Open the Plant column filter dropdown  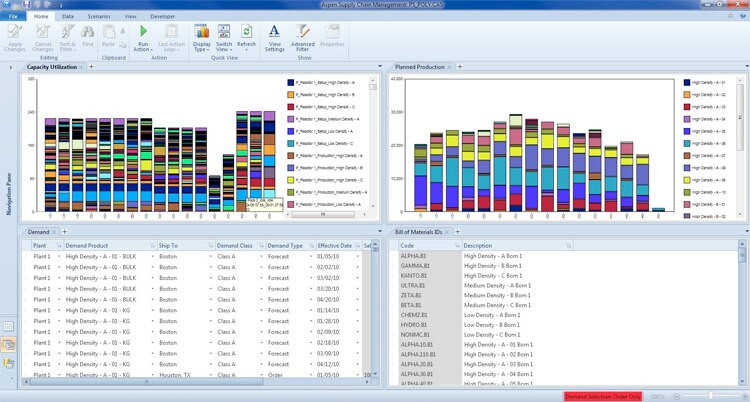tap(57, 245)
